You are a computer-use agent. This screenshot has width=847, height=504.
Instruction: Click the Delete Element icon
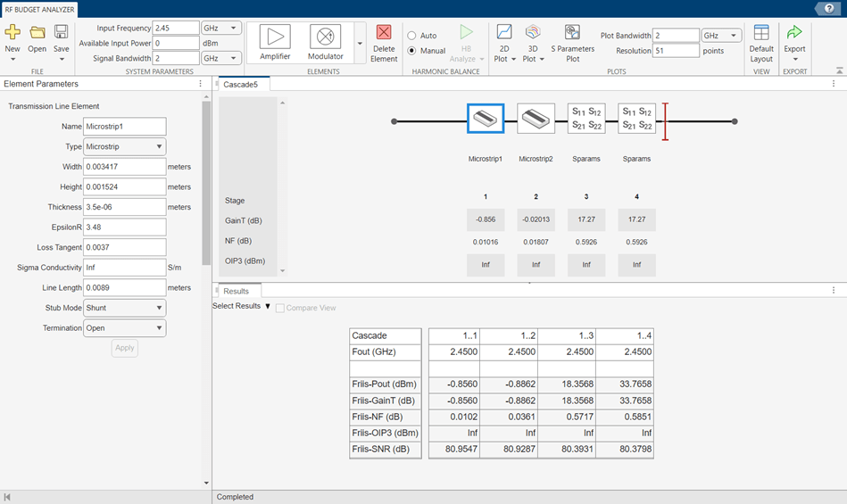[x=384, y=34]
